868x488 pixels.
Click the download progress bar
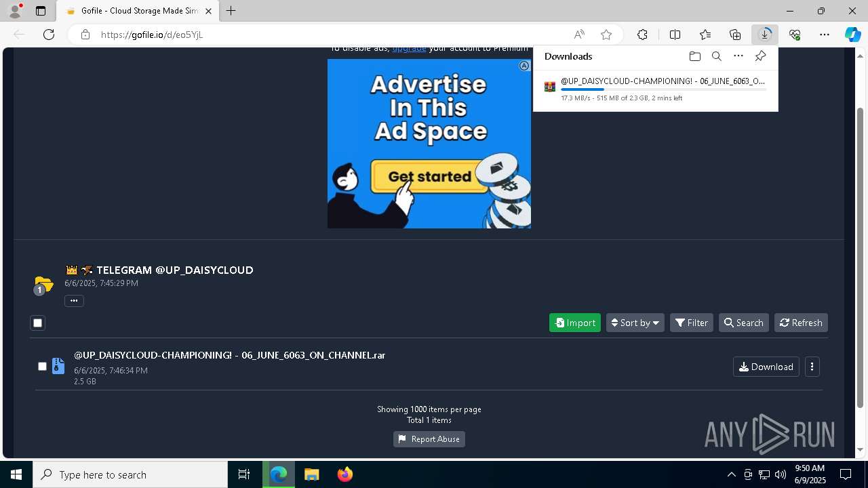(663, 89)
